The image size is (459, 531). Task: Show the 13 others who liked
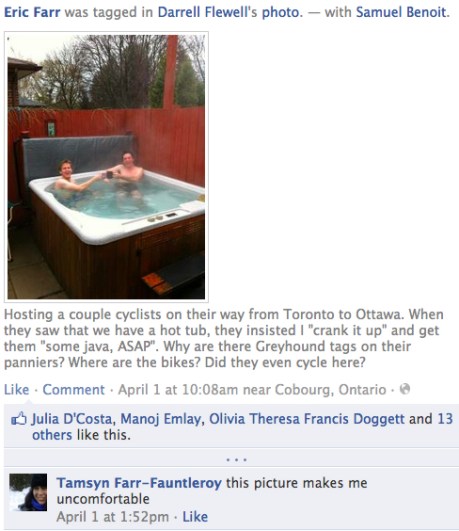click(445, 419)
